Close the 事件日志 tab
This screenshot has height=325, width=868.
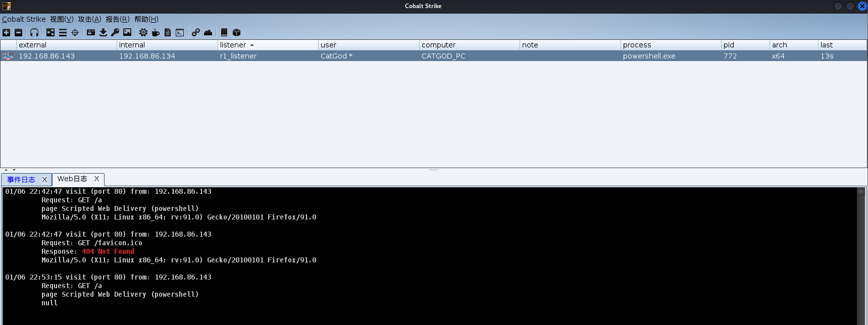pyautogui.click(x=44, y=180)
